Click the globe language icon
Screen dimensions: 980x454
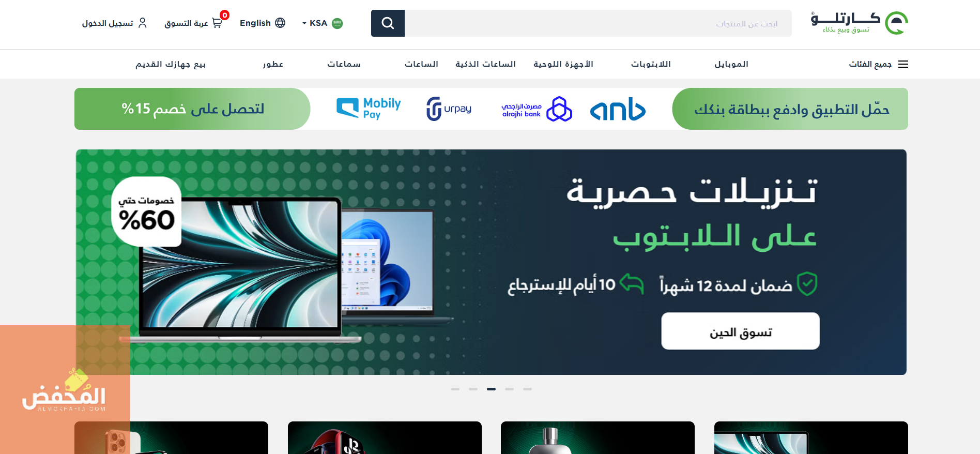coord(280,23)
